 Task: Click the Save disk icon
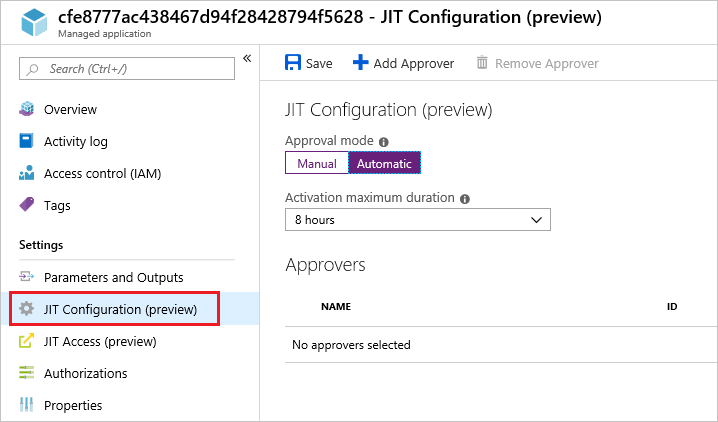(293, 63)
